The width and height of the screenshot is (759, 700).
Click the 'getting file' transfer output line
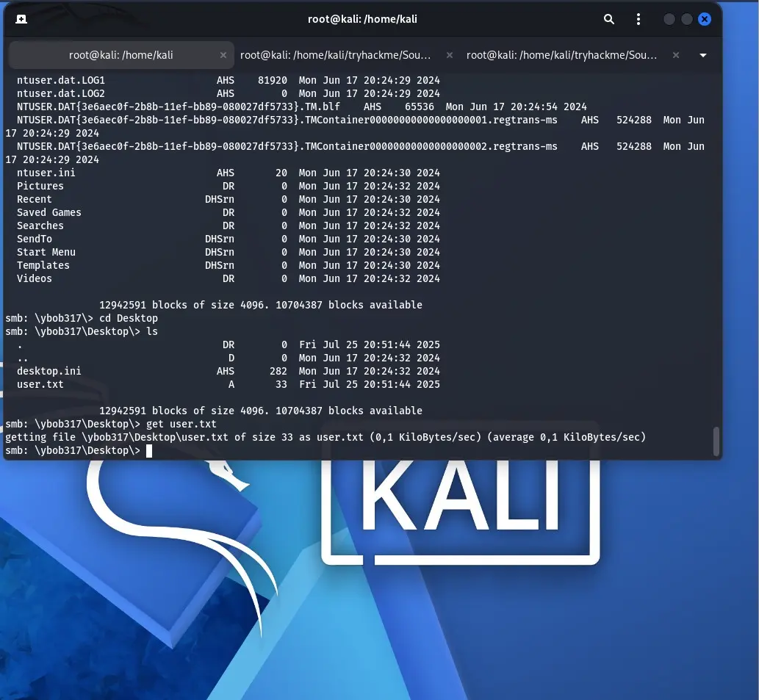point(325,437)
